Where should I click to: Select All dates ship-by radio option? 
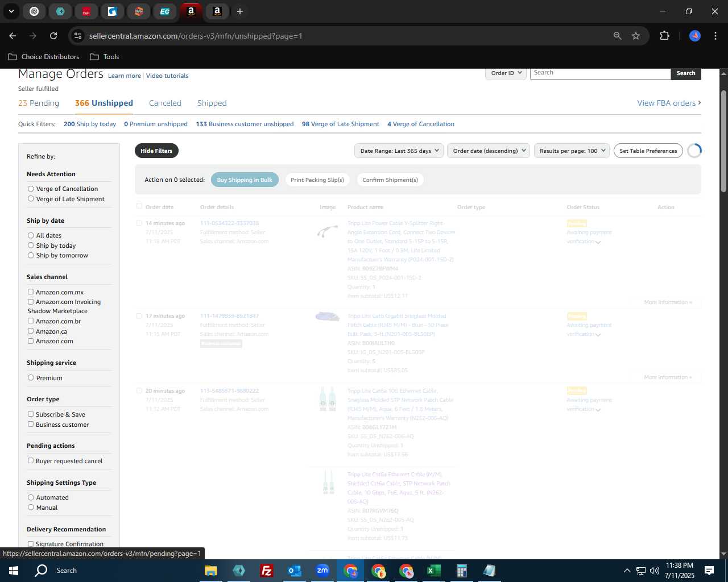31,235
